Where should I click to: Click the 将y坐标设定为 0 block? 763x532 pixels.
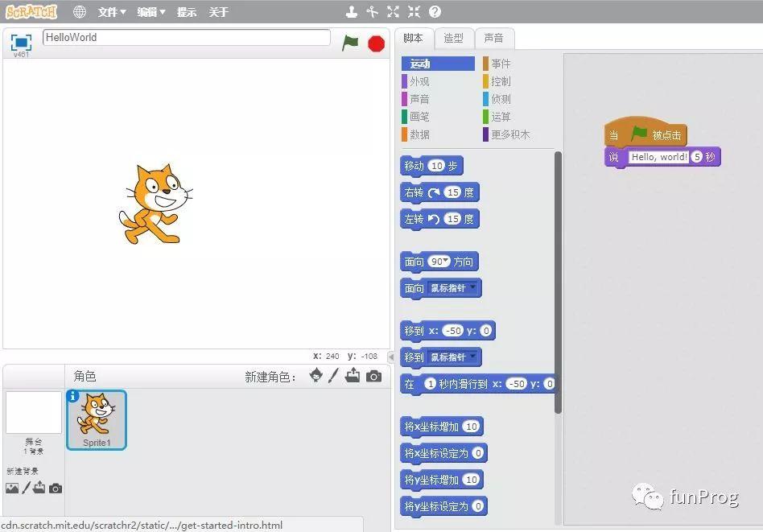443,506
